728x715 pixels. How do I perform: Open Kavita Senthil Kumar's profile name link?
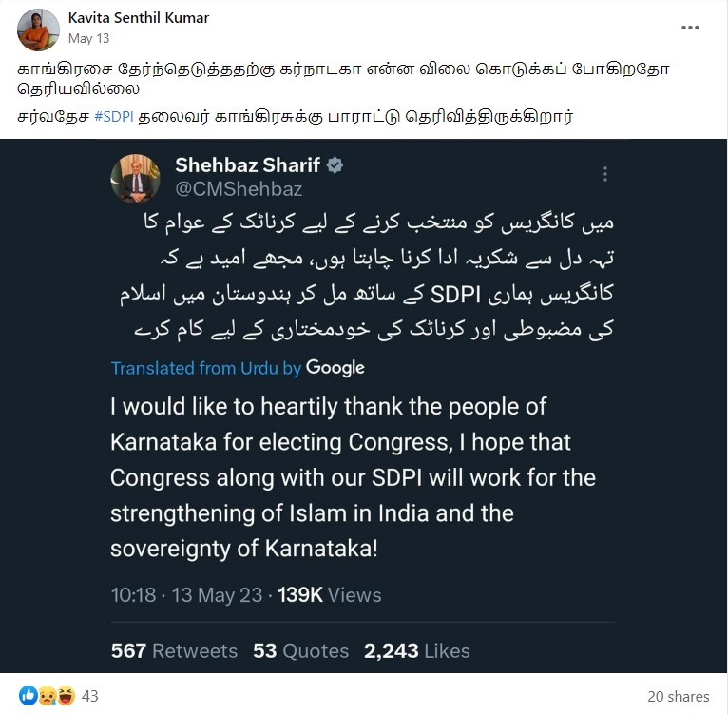tap(139, 18)
